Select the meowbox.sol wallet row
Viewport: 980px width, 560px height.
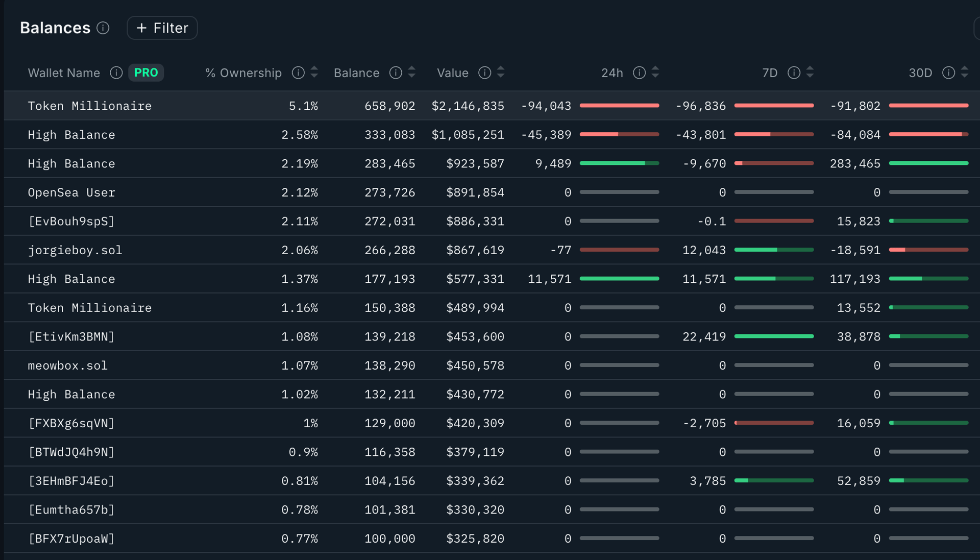coord(67,366)
